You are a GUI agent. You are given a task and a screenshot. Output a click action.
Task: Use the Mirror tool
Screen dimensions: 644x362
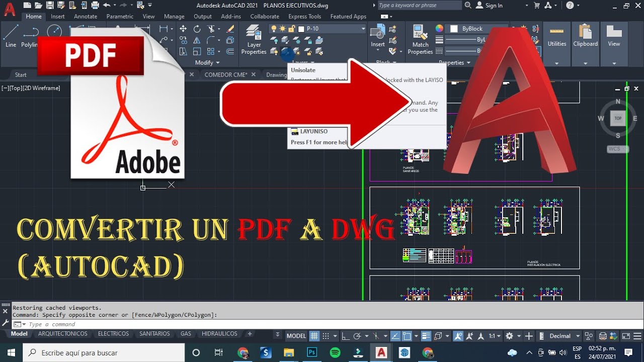pos(197,40)
